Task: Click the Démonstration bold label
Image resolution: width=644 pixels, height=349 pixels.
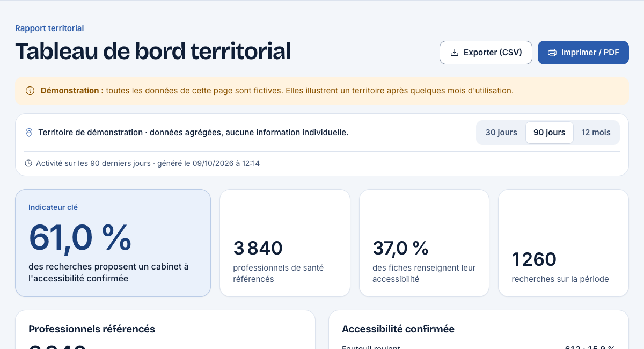Action: 72,91
